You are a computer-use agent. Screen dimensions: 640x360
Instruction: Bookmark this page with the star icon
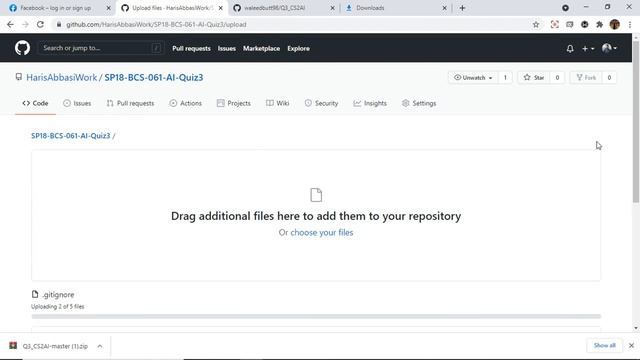tap(536, 24)
